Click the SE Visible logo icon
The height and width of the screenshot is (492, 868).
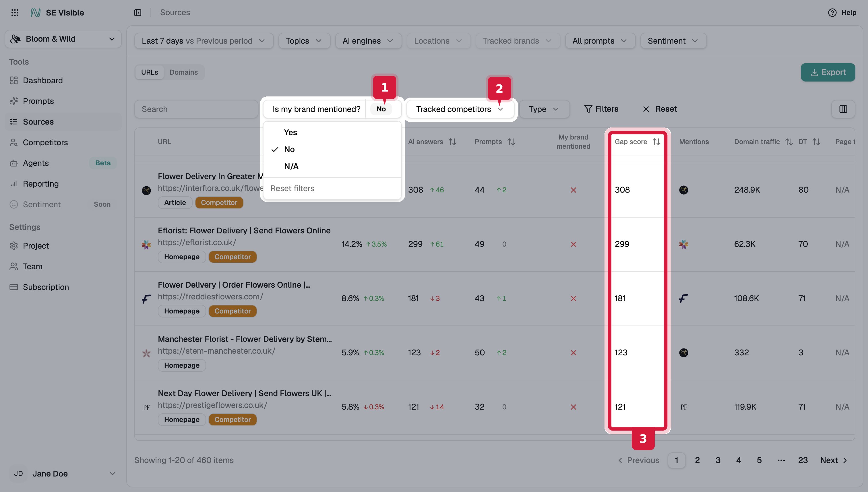coord(36,13)
